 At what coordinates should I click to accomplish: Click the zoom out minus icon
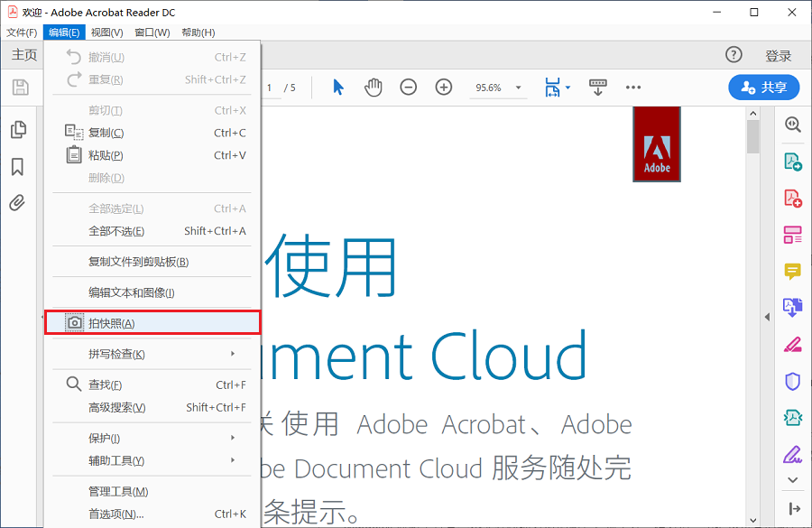click(x=408, y=87)
